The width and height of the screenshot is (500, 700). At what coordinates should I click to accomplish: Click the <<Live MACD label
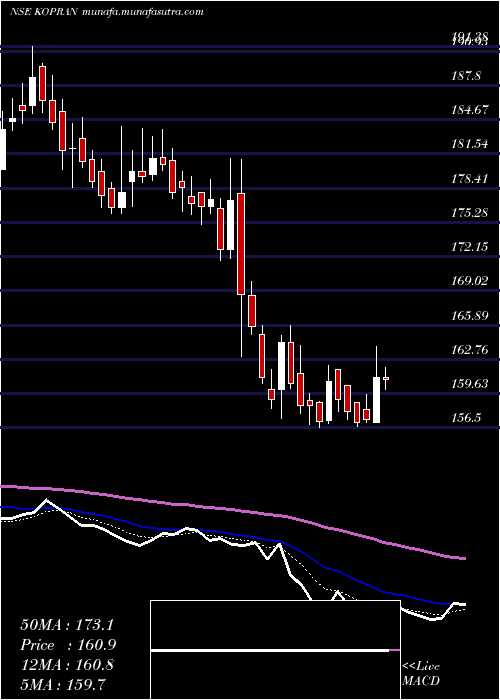point(421,674)
